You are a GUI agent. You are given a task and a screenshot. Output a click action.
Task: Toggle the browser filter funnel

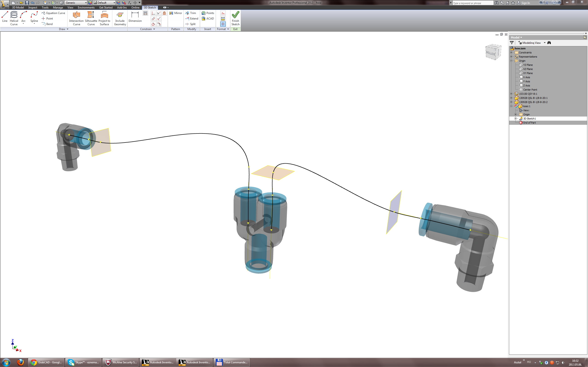(x=512, y=43)
